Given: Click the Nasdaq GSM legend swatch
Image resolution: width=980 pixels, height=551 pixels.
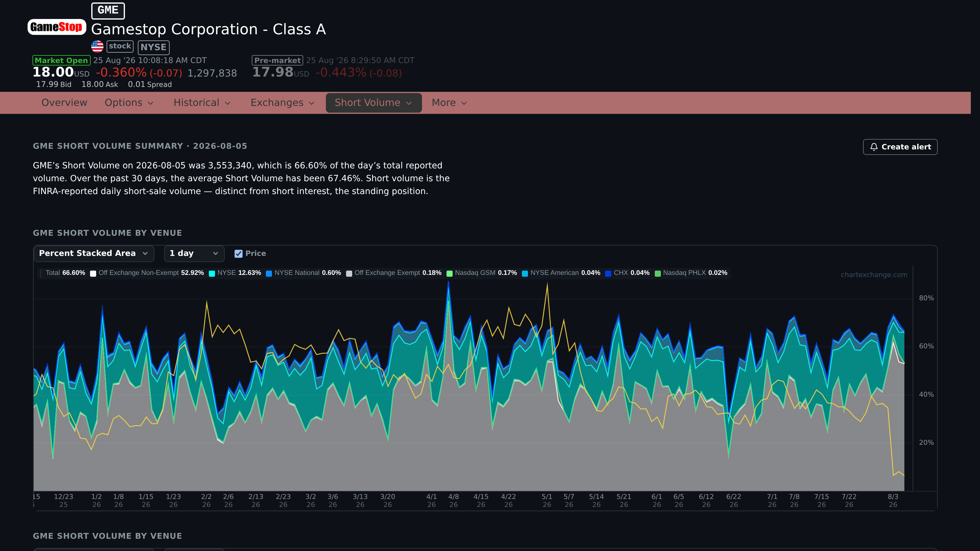Looking at the screenshot, I should point(449,273).
